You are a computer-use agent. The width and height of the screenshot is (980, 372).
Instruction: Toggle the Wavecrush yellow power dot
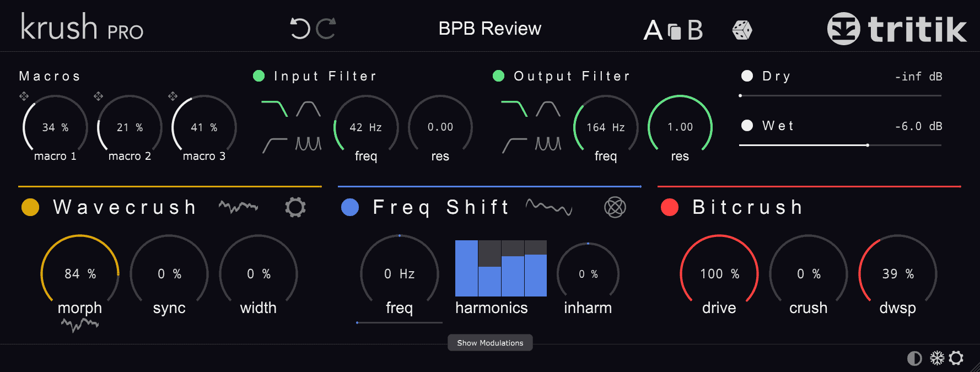pos(30,207)
